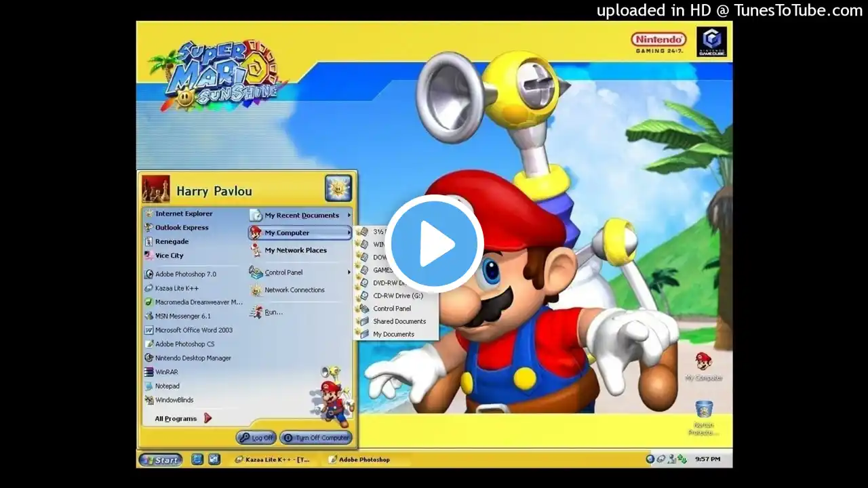Open Macromedia Dreamweaver from the Start menu
Screen dimensions: 868x488
[x=193, y=302]
